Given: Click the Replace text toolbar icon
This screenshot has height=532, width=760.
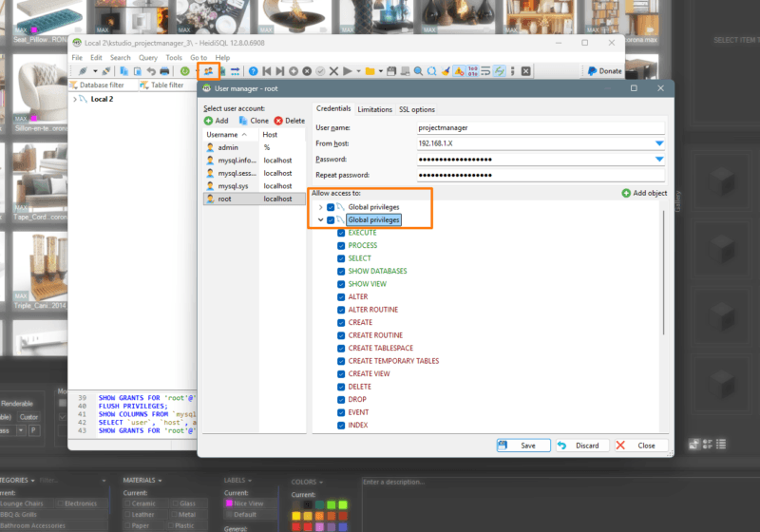Looking at the screenshot, I should click(432, 71).
